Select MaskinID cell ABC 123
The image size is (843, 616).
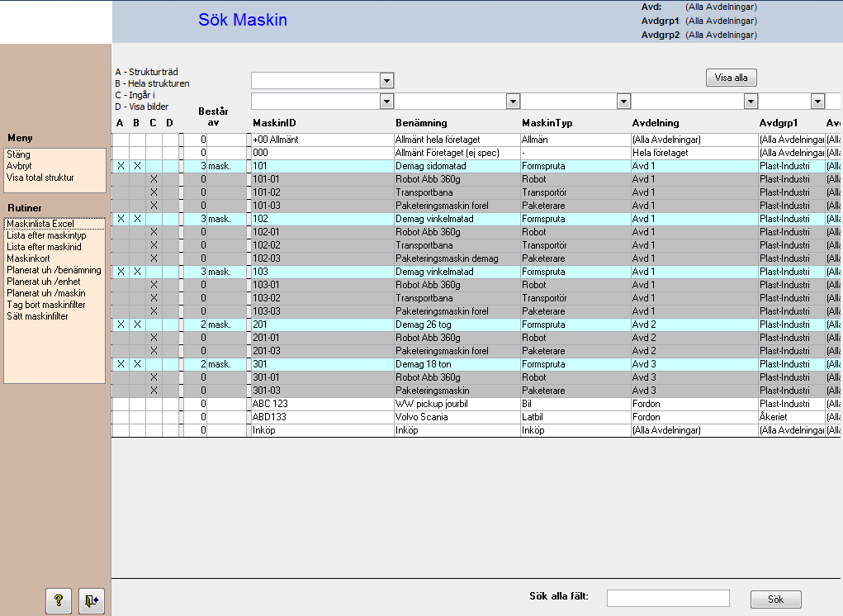(322, 404)
